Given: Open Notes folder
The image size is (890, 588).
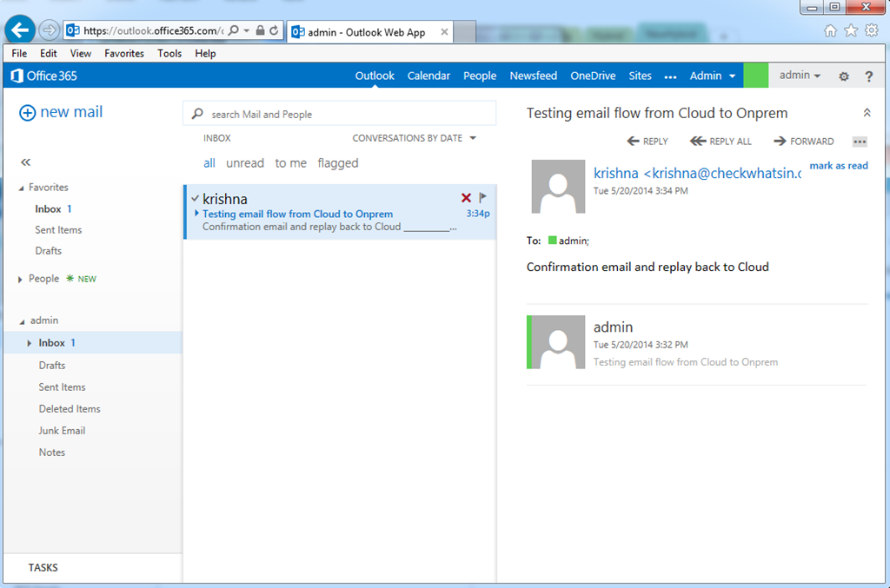Looking at the screenshot, I should click(x=51, y=453).
